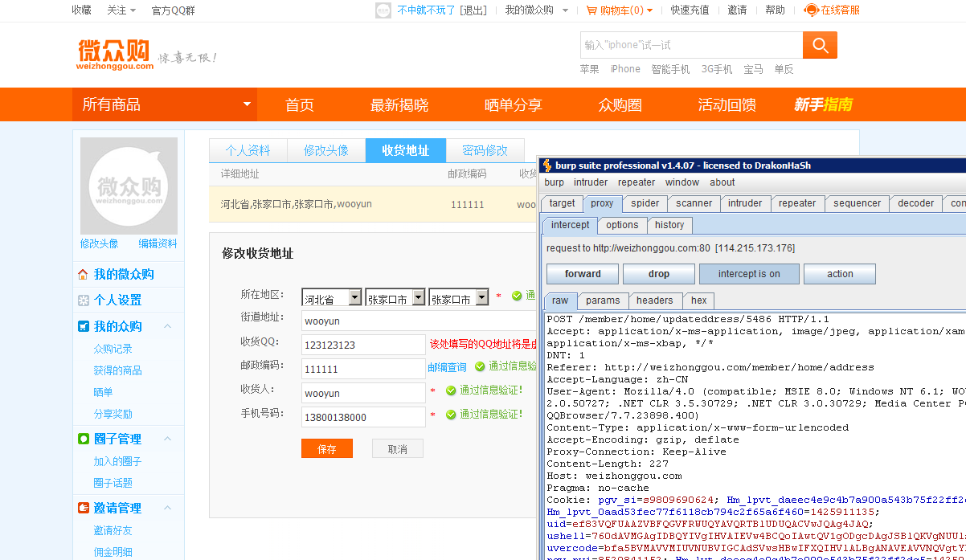Image resolution: width=966 pixels, height=560 pixels.
Task: Show the request 'hex' view tab
Action: (x=699, y=300)
